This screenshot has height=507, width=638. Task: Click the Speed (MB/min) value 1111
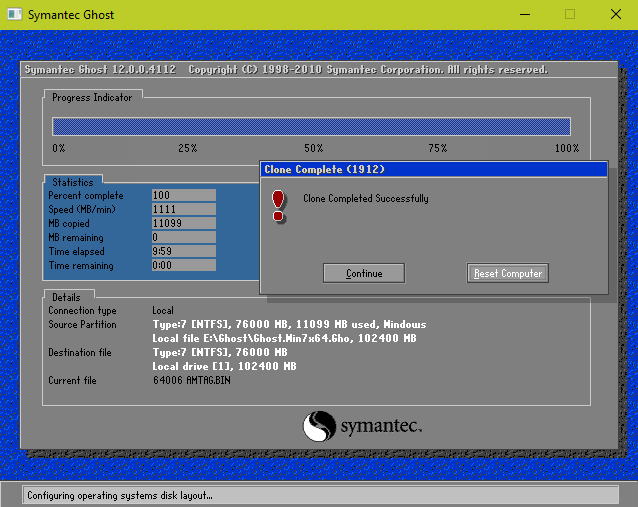[x=184, y=209]
